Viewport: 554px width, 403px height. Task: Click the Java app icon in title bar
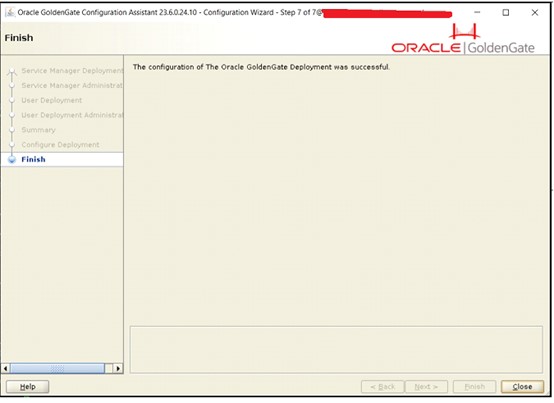coord(10,12)
